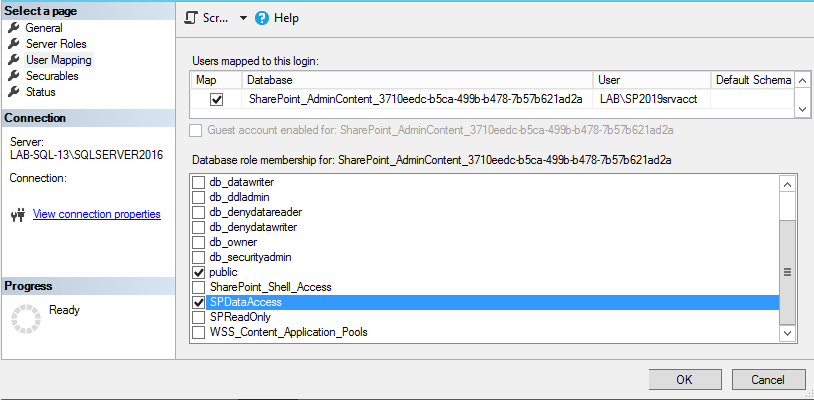Click the Cancel button

click(768, 380)
